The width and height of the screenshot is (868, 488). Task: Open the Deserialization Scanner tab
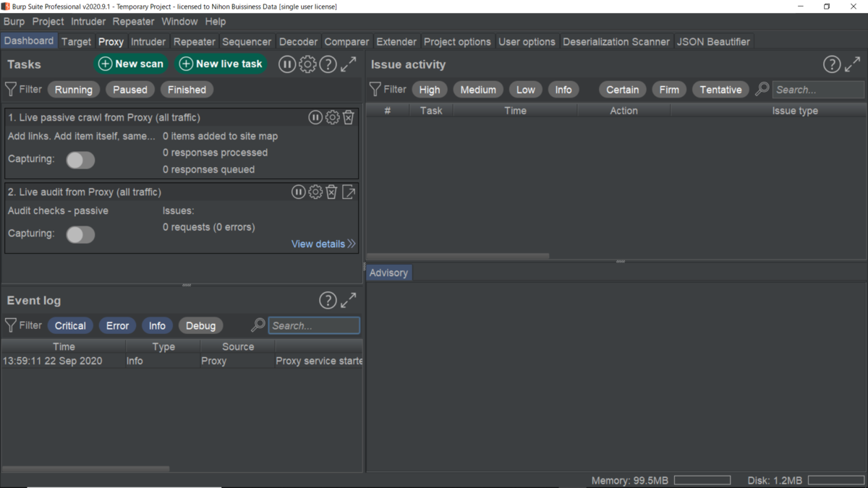coord(616,41)
